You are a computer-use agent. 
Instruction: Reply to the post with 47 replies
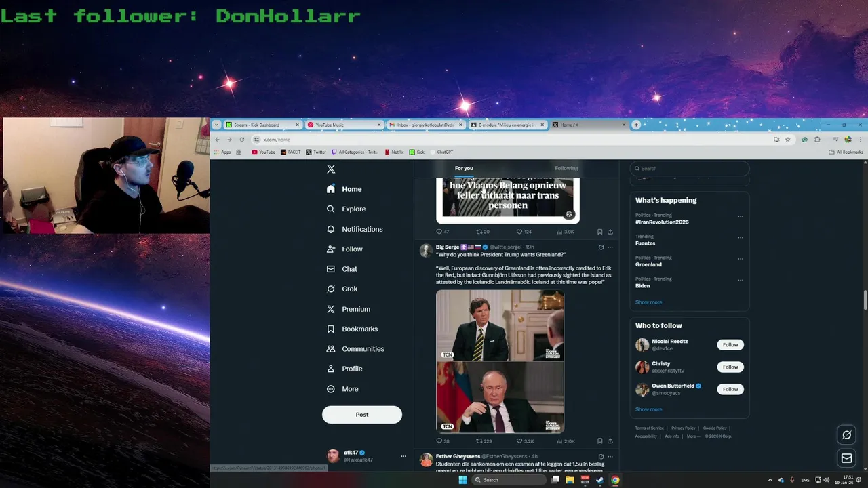tap(442, 232)
